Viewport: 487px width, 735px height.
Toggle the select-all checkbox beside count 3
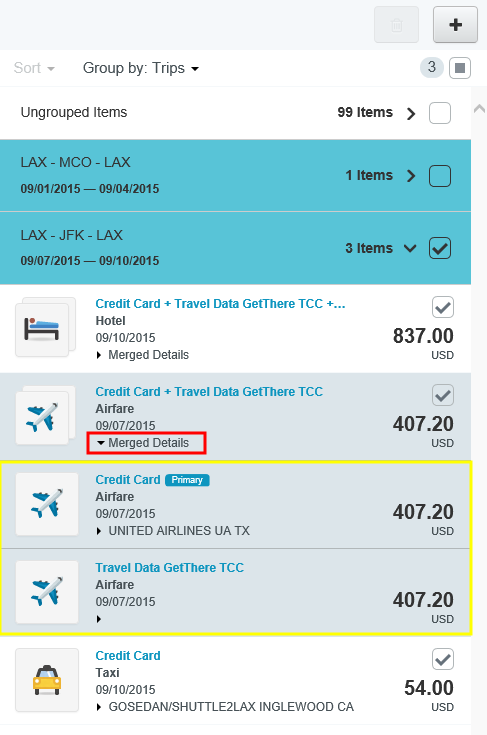tap(460, 68)
